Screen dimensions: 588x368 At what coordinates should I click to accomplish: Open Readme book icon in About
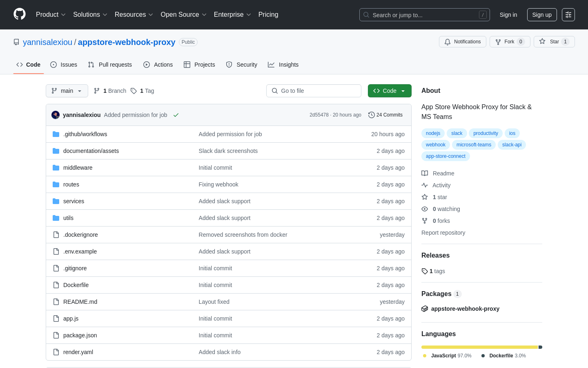point(425,173)
